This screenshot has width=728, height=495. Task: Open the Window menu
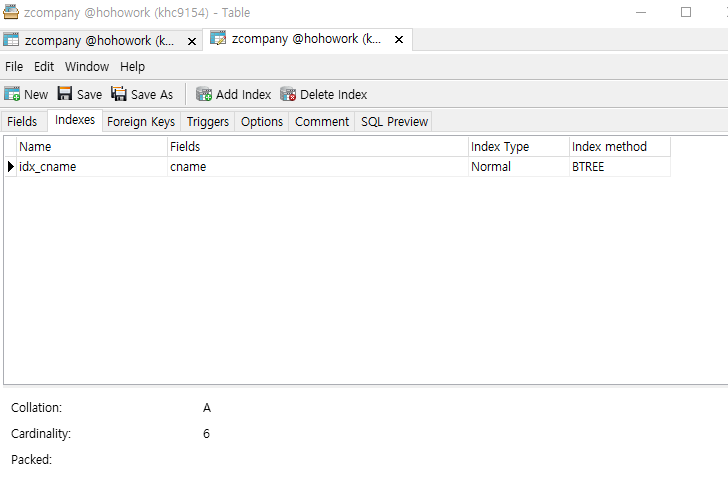click(x=87, y=66)
